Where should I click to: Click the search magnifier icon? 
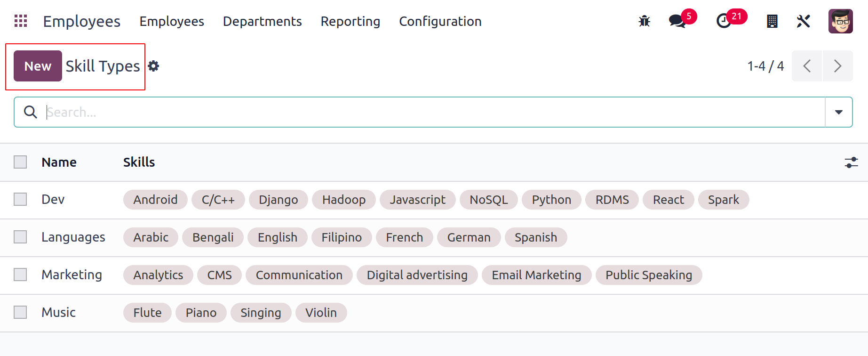tap(31, 112)
